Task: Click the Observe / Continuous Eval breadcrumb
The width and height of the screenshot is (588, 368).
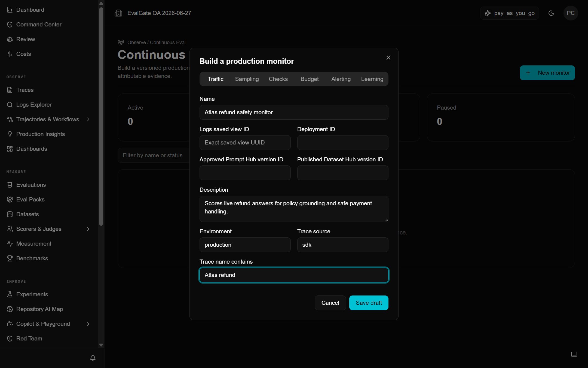Action: pos(157,43)
